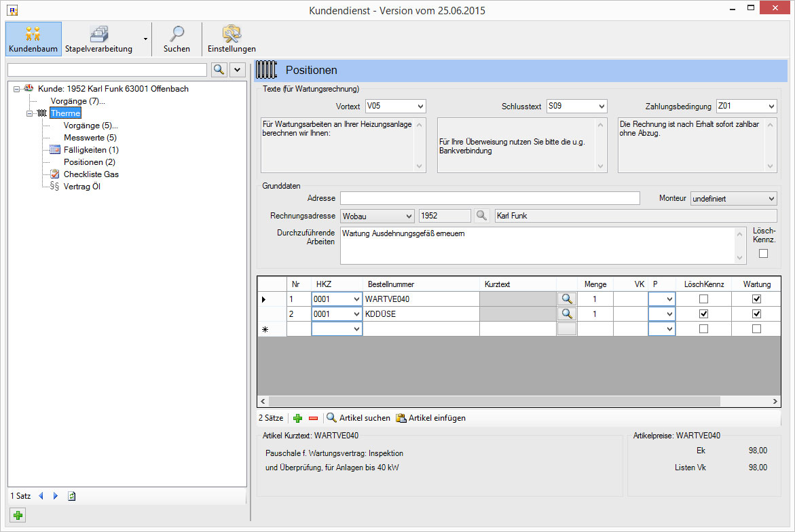Open the Vortext V05 dropdown
The image size is (795, 532).
pyautogui.click(x=420, y=107)
